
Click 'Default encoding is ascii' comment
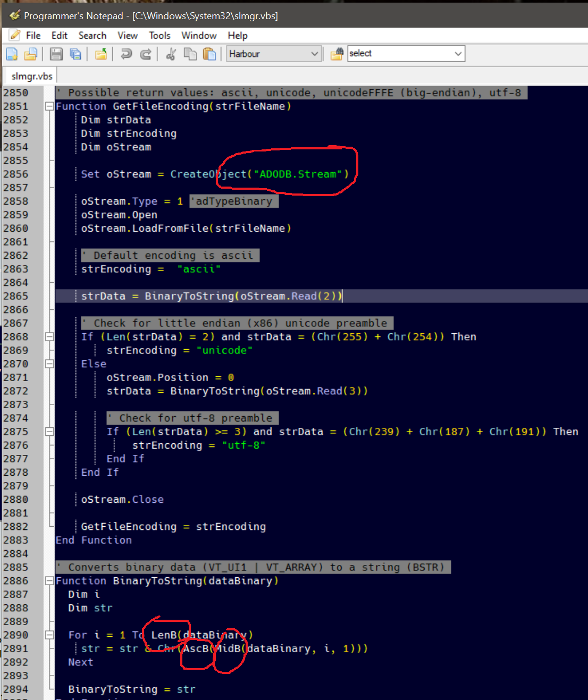click(170, 255)
